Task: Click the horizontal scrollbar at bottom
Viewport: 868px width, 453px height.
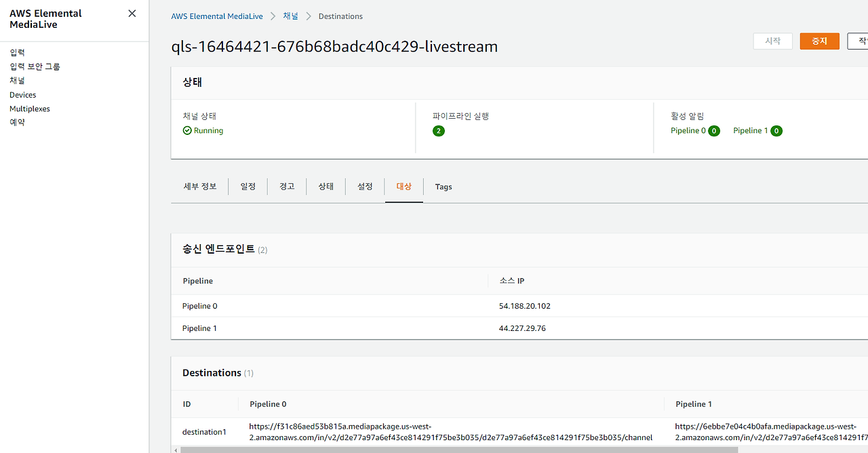Action: 459,450
